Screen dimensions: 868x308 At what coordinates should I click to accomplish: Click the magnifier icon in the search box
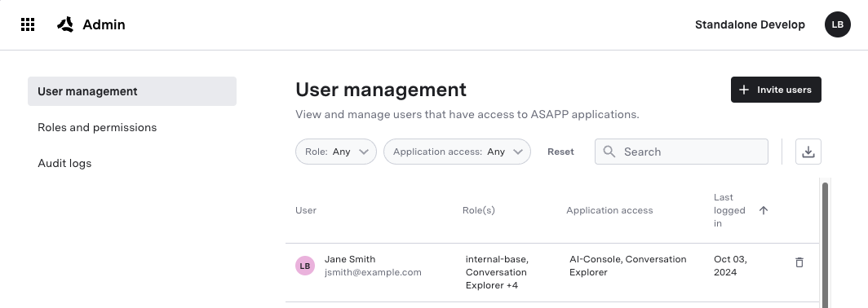(x=609, y=152)
